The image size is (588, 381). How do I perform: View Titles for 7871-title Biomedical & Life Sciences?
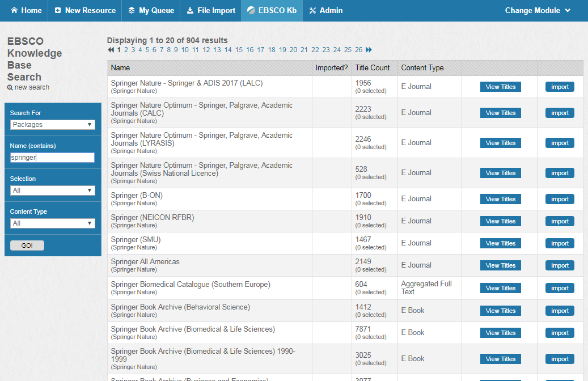coord(500,333)
